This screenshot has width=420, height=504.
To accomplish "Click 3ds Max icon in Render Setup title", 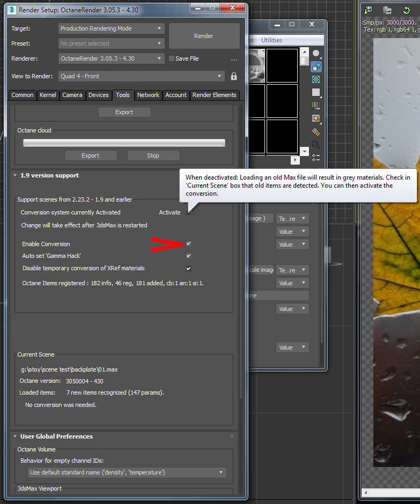I will click(12, 10).
